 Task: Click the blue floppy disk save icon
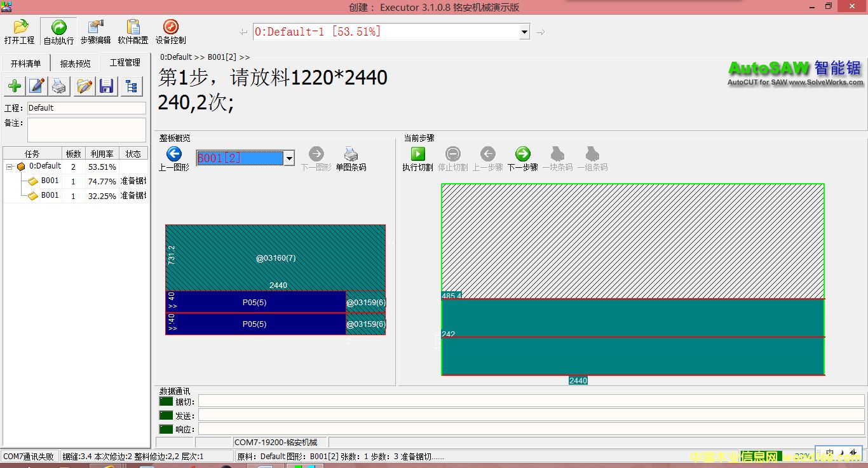point(107,86)
